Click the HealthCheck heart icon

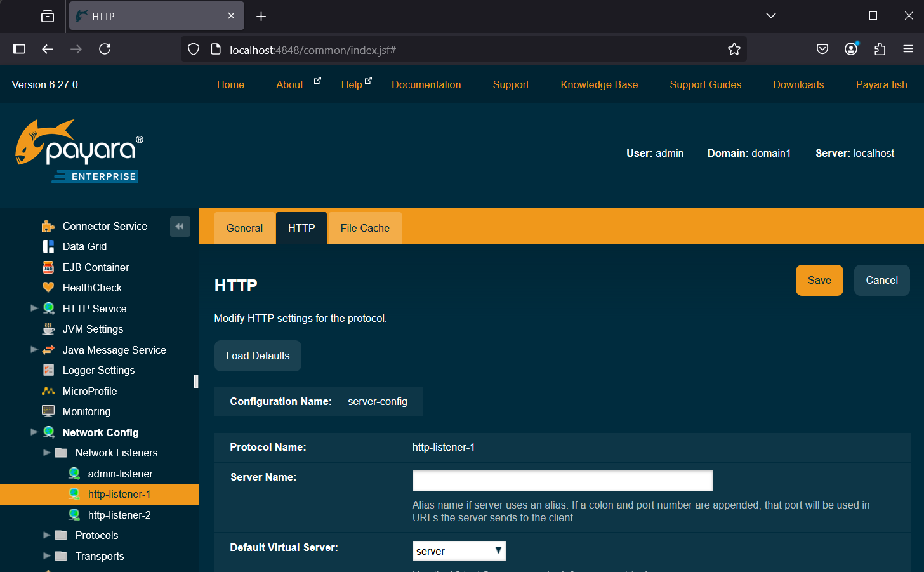[x=48, y=288]
